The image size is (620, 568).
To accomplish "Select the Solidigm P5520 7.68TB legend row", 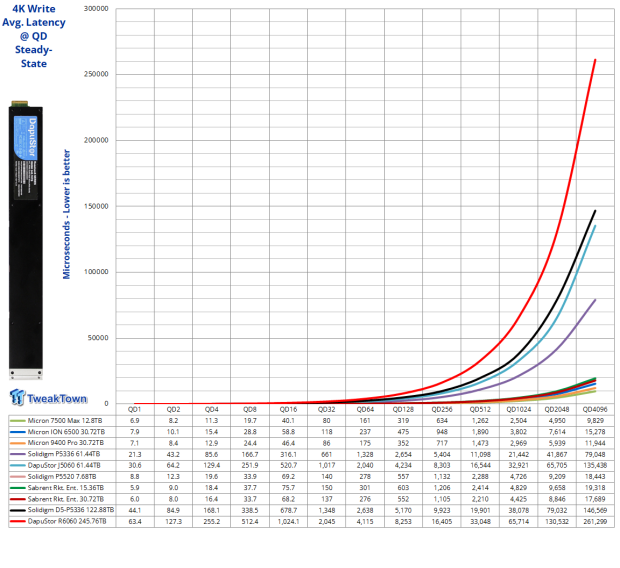I will tap(62, 477).
